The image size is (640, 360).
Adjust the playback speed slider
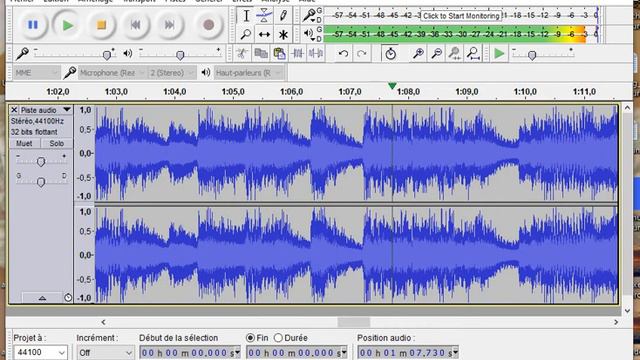pyautogui.click(x=532, y=55)
